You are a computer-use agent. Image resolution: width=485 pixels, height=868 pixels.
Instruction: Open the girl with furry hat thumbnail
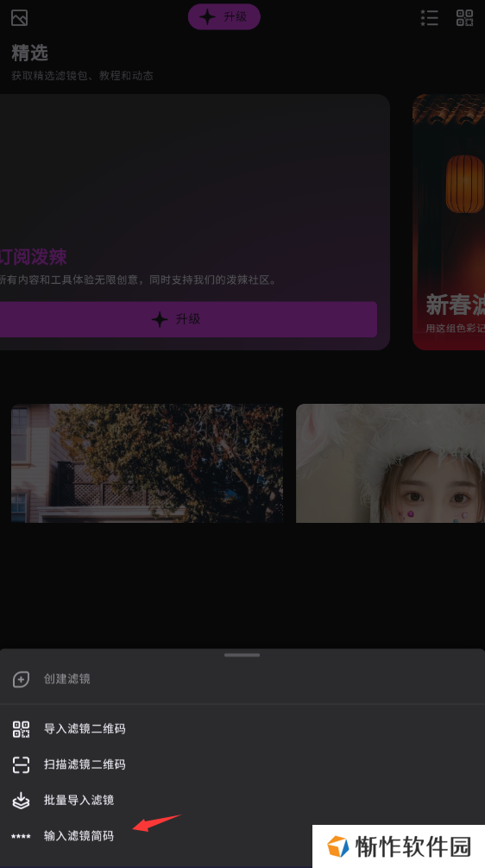click(x=390, y=463)
